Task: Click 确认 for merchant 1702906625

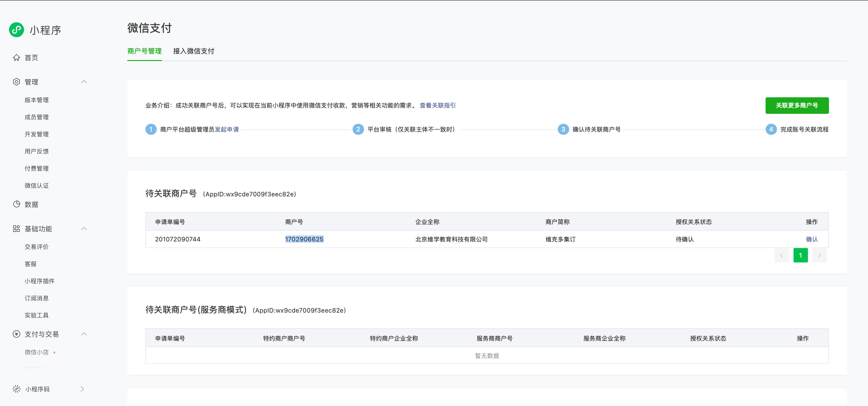Action: [x=812, y=239]
